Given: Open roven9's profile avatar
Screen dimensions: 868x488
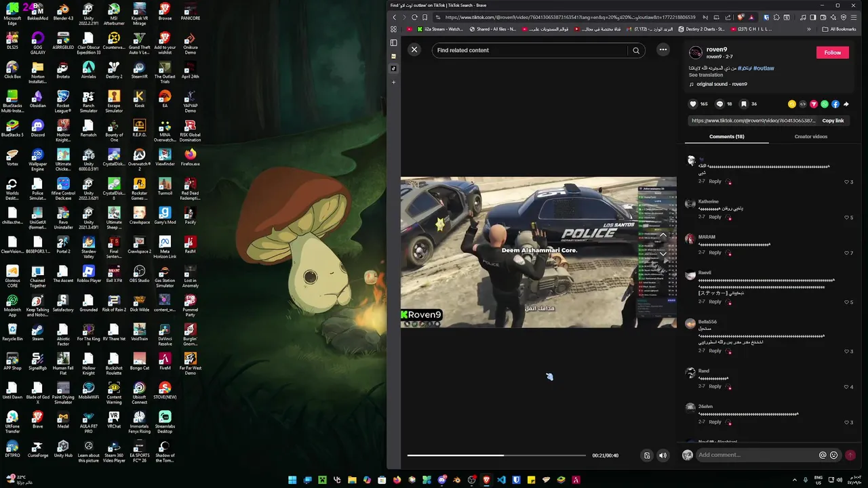Looking at the screenshot, I should [x=695, y=53].
